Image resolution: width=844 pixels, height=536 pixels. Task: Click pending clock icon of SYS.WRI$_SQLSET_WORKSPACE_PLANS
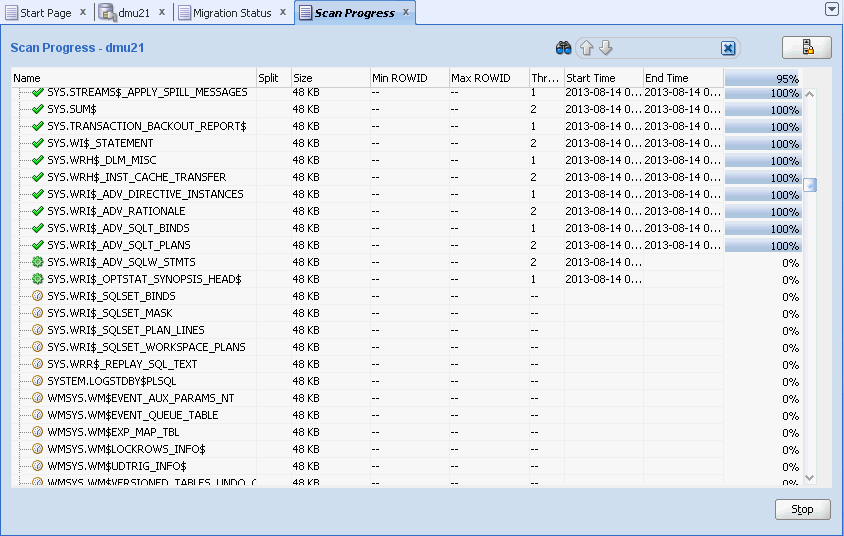click(x=37, y=347)
